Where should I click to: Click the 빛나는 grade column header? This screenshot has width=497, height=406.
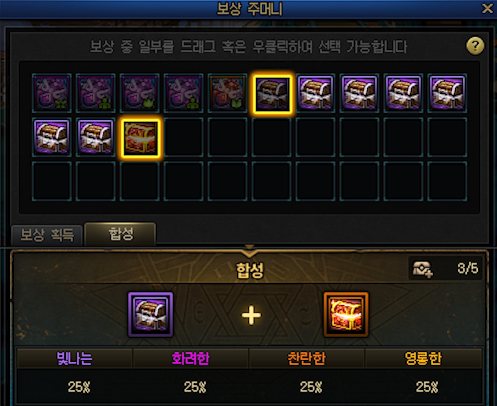[75, 359]
